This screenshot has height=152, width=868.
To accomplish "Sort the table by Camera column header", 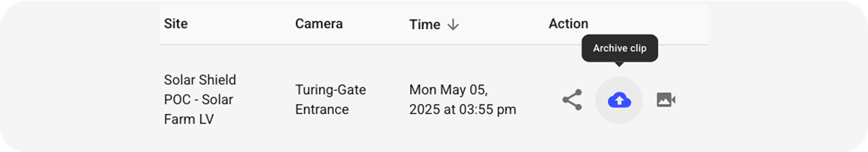I will [x=319, y=24].
